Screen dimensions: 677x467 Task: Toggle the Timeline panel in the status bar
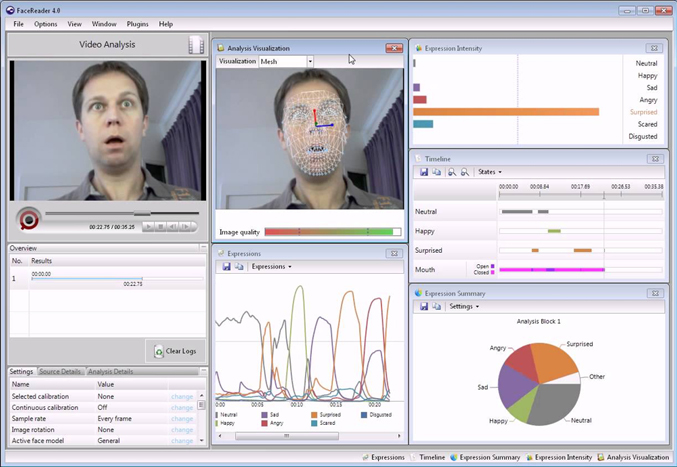click(x=427, y=457)
